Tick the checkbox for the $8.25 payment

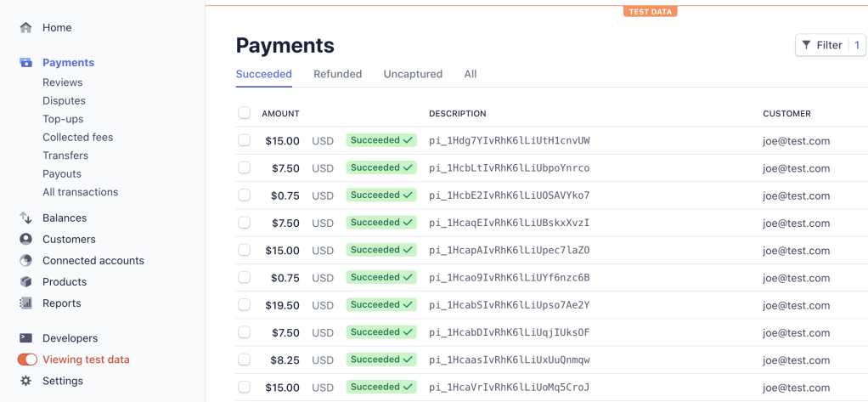pyautogui.click(x=245, y=360)
